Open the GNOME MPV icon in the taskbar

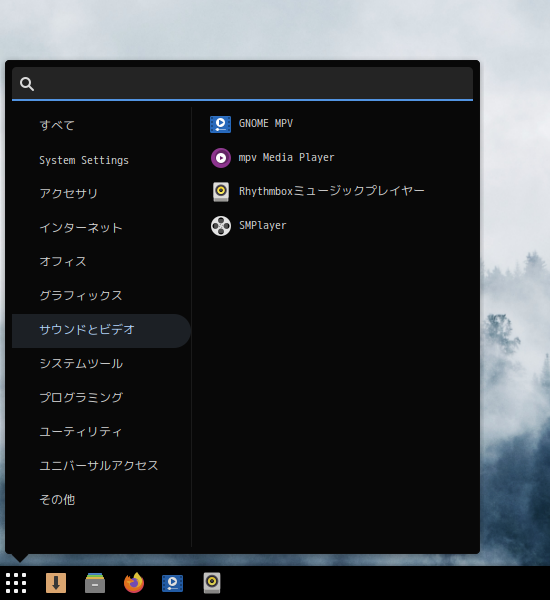[x=173, y=583]
